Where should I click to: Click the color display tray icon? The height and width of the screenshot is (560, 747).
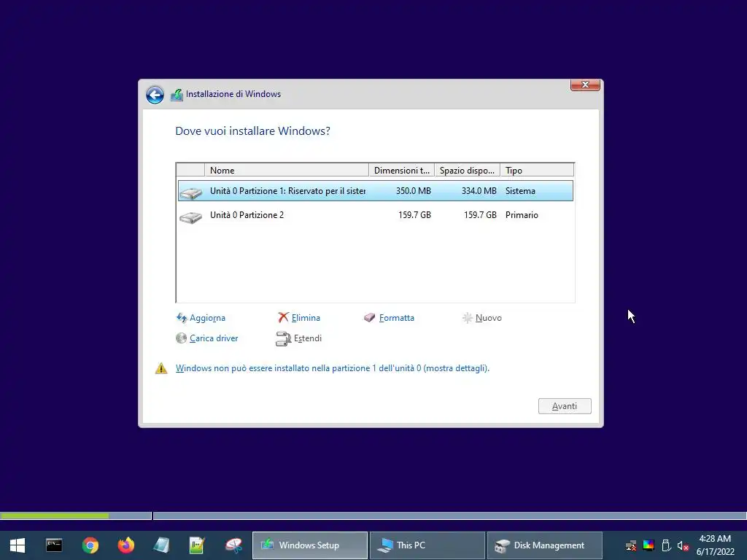click(649, 545)
